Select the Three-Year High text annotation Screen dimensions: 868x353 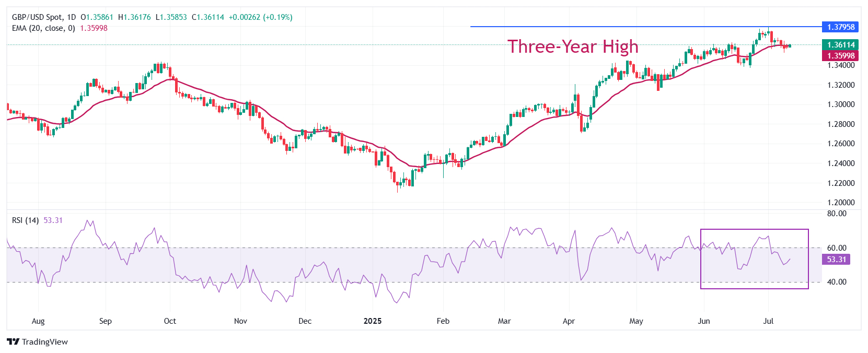[573, 46]
